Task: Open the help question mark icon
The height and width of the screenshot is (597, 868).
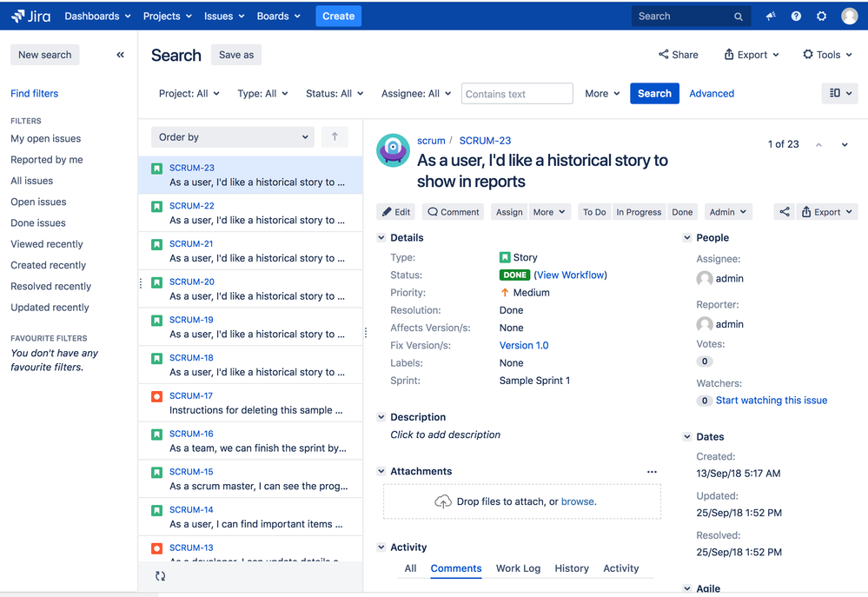Action: tap(796, 16)
